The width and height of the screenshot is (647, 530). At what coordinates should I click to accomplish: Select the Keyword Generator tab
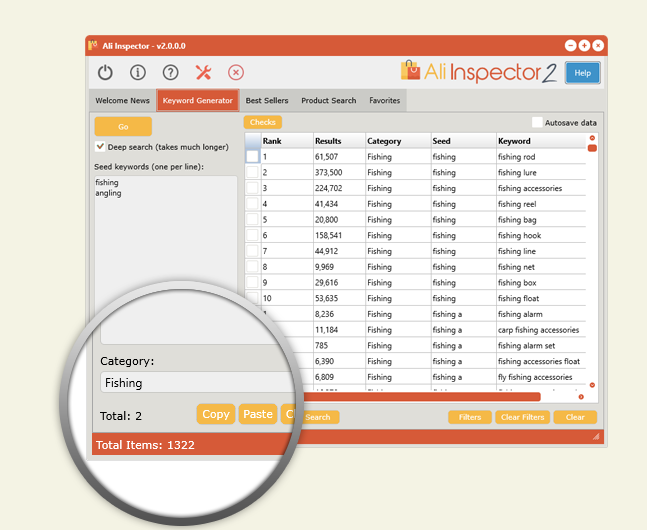(198, 100)
